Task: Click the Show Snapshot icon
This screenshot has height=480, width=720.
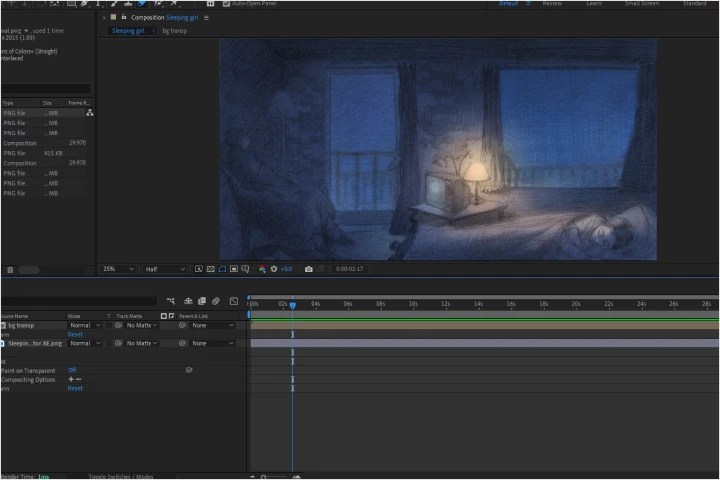Action: [x=321, y=269]
